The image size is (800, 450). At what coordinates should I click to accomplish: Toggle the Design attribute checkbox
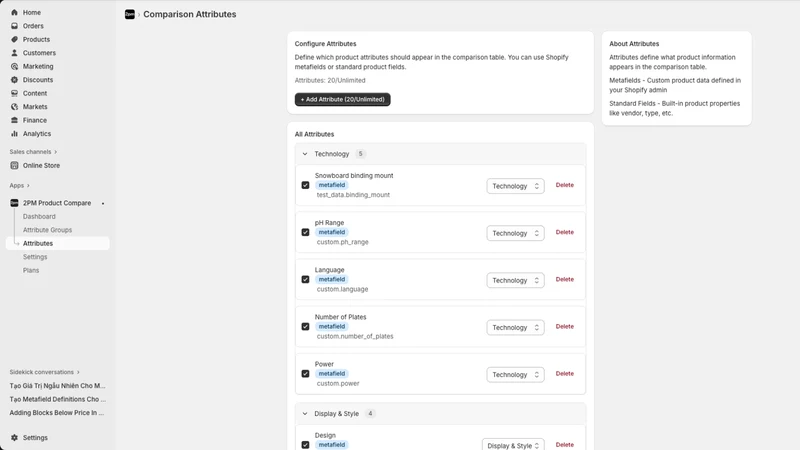click(305, 445)
